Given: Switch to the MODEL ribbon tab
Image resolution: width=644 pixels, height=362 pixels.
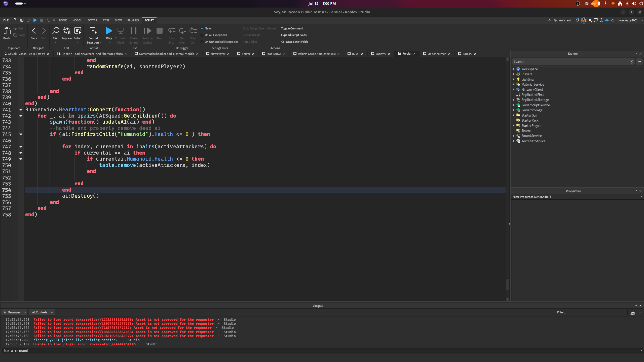Looking at the screenshot, I should (x=77, y=20).
